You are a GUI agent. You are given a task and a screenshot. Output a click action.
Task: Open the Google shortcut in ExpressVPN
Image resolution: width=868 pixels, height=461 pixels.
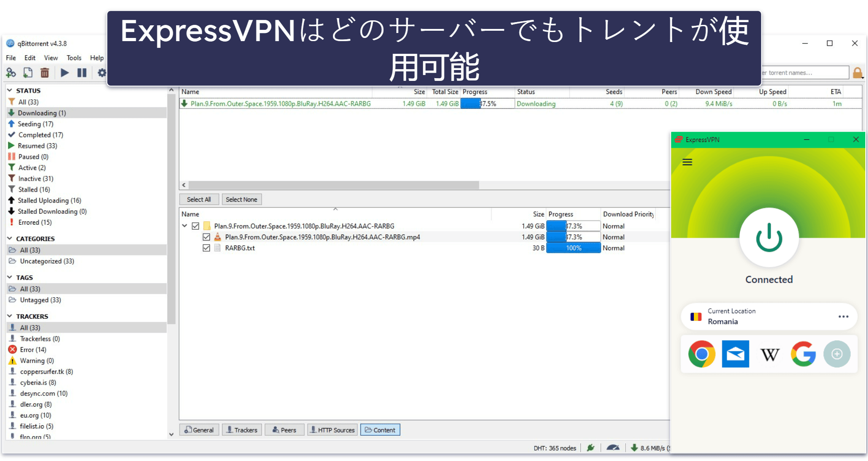coord(803,354)
